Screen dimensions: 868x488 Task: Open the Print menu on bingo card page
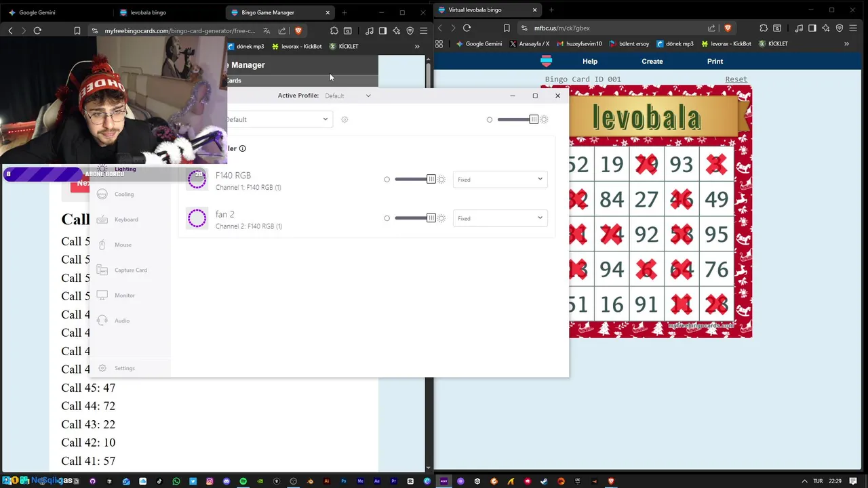[715, 61]
